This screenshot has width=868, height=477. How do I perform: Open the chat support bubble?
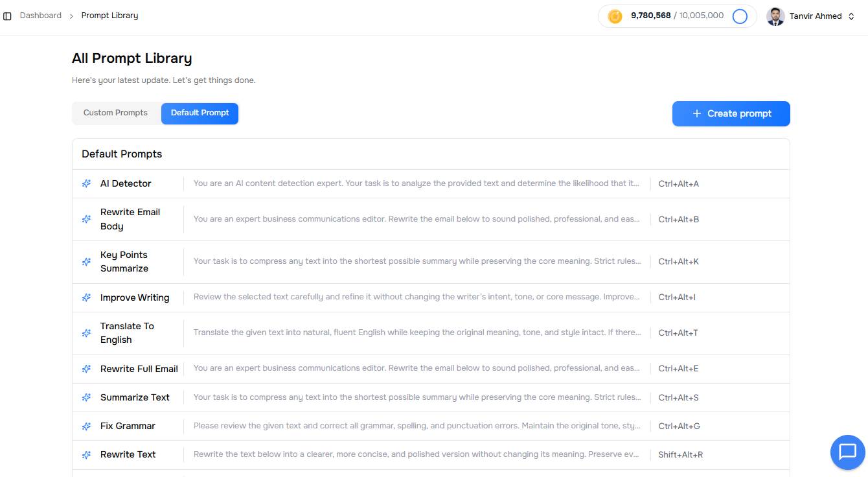(x=847, y=452)
